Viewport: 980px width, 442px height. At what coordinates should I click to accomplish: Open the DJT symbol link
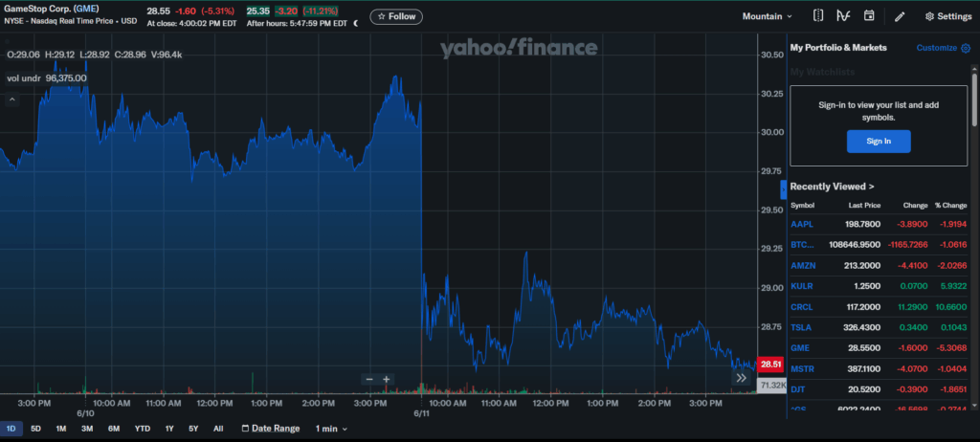pos(797,389)
